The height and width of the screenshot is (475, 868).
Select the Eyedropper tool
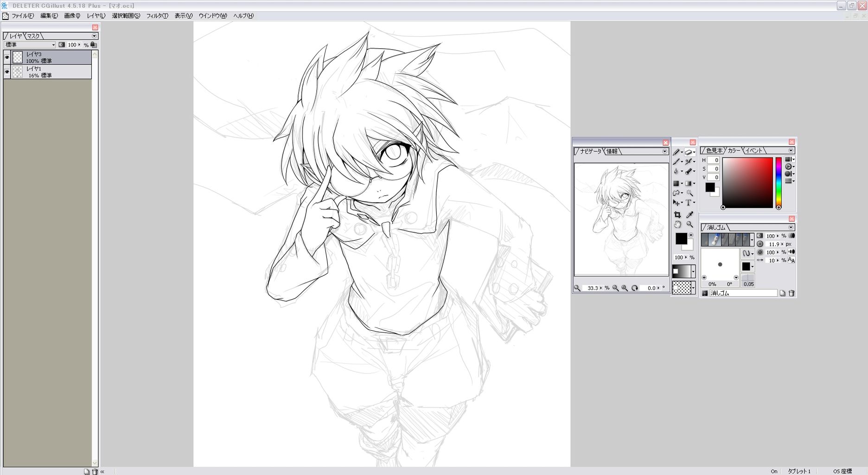coord(689,215)
